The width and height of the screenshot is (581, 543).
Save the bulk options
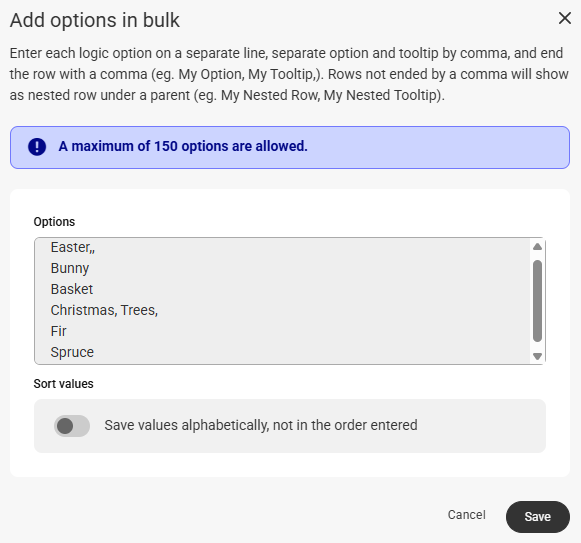point(538,517)
